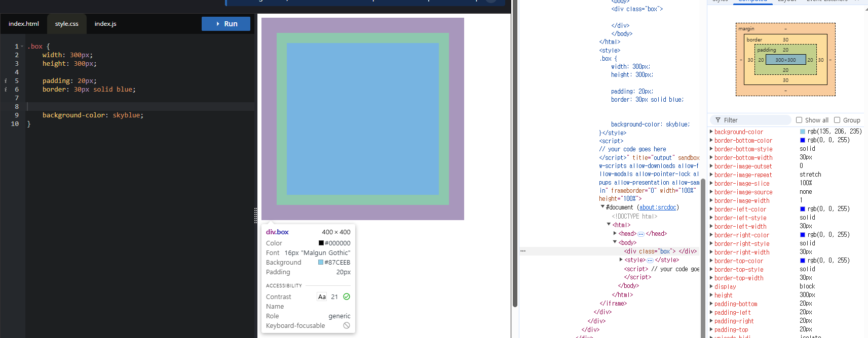Expand the padding-bottom computed property
Screen dimensions: 868x338
711,304
